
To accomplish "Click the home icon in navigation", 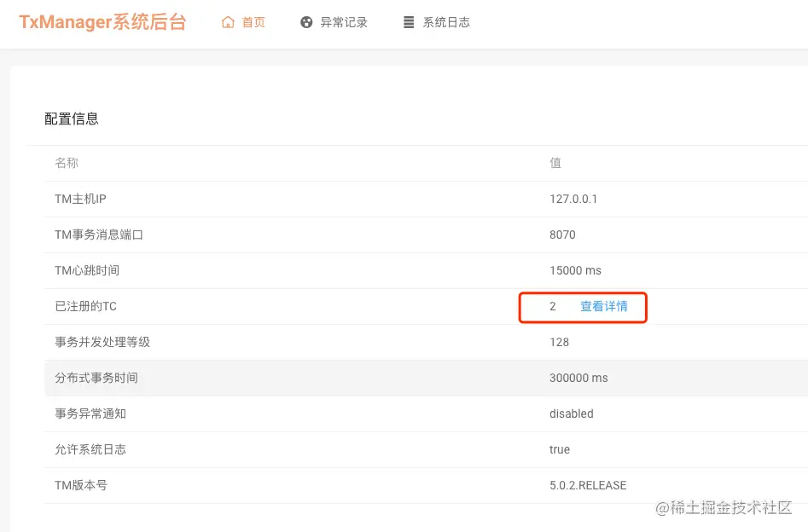I will [228, 22].
